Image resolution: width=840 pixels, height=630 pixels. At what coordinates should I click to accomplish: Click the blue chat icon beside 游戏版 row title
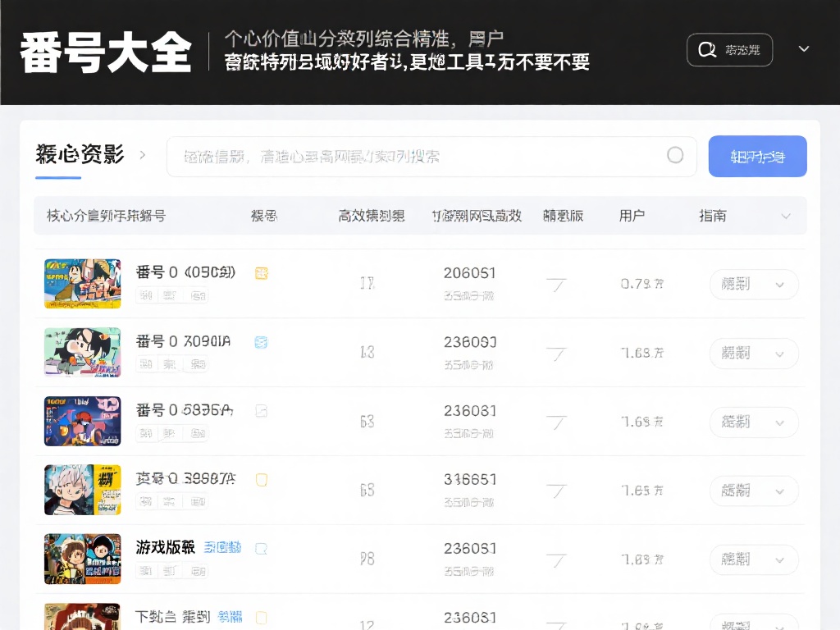[262, 548]
